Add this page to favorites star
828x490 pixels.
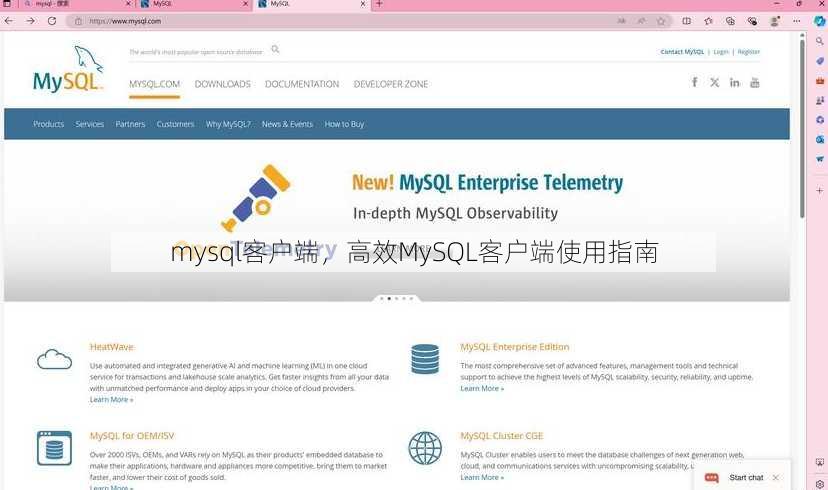661,21
